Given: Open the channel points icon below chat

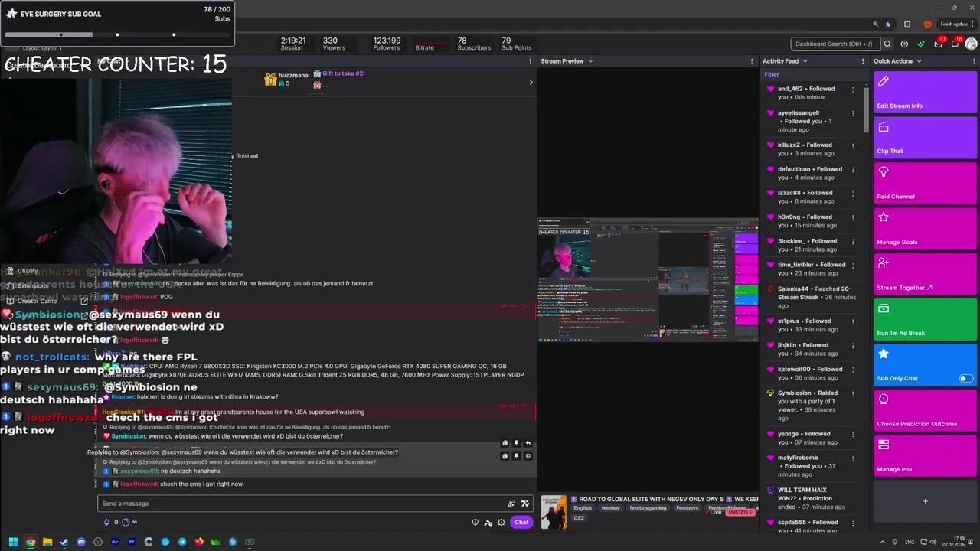Looking at the screenshot, I should (x=125, y=522).
